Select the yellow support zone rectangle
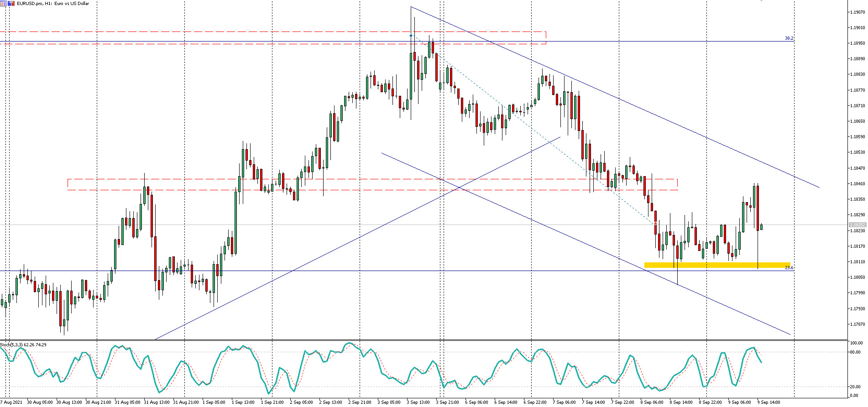The width and height of the screenshot is (868, 407). 717,265
